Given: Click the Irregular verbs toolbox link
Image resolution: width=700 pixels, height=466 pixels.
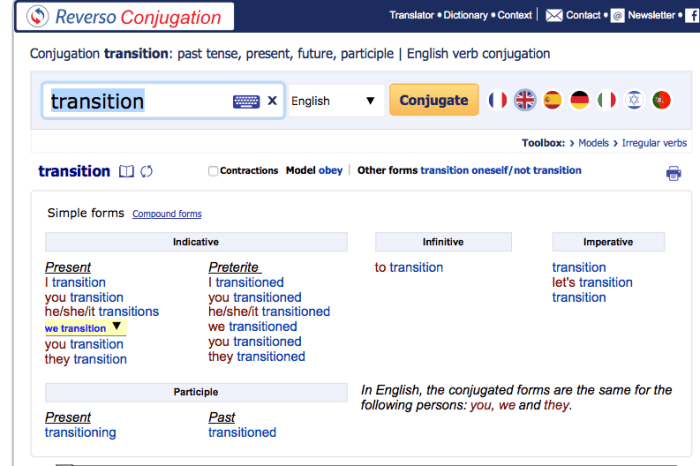Looking at the screenshot, I should click(x=654, y=143).
